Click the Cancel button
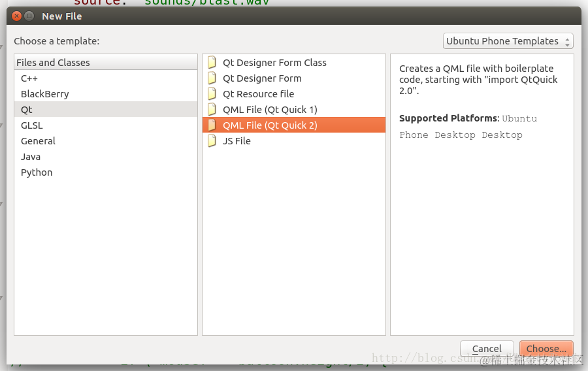Viewport: 588px width, 371px height. pos(486,349)
